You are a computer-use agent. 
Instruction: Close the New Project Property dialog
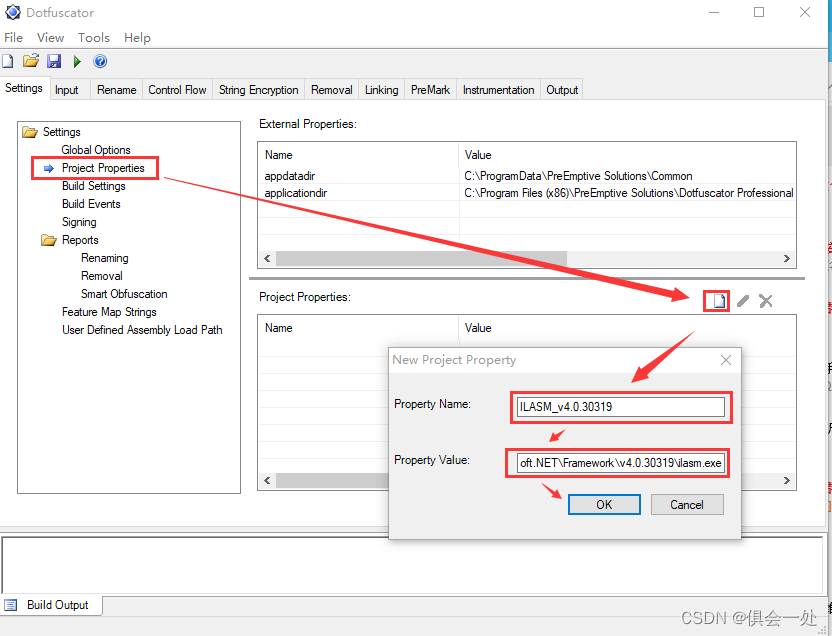(x=726, y=360)
